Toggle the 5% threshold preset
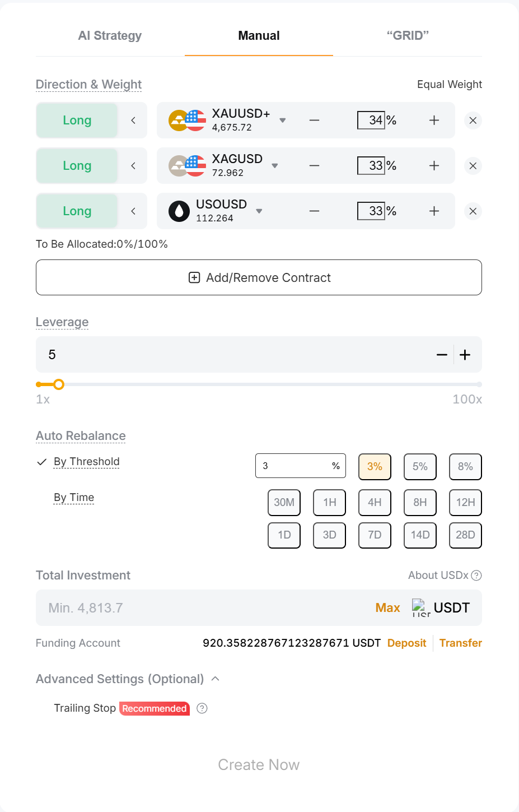This screenshot has width=519, height=812. pos(420,467)
